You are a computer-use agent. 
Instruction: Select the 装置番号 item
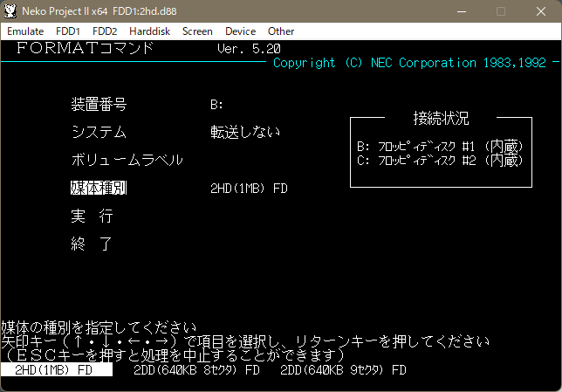(99, 105)
